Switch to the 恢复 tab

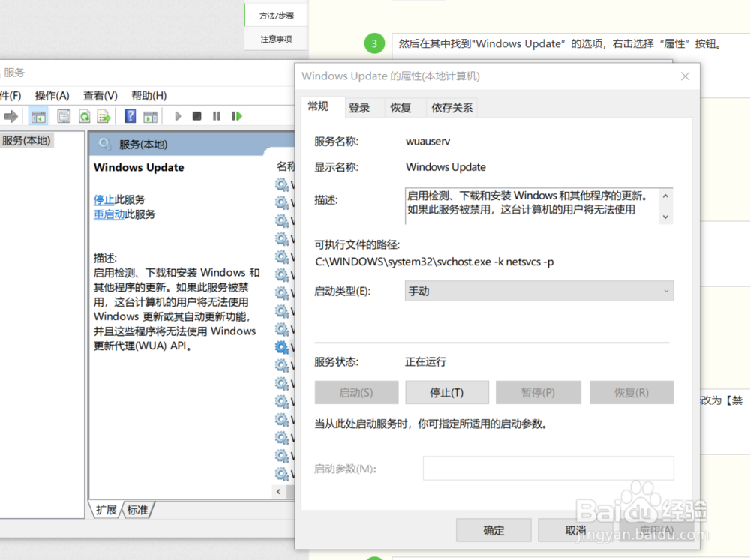400,108
